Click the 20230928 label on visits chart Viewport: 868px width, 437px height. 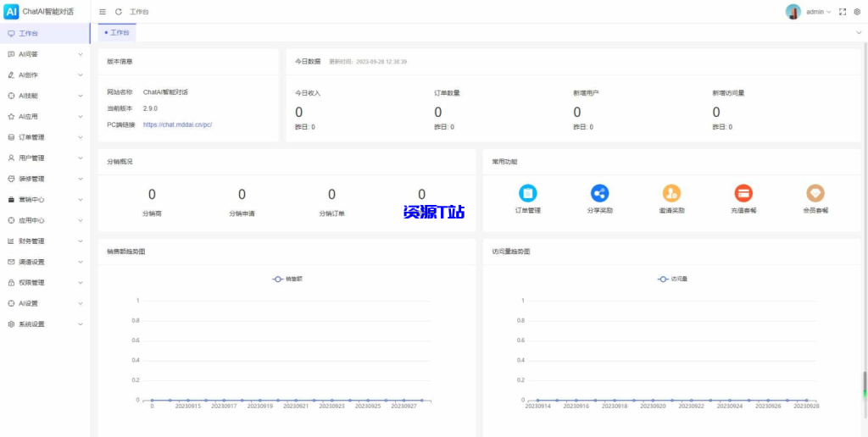coord(807,406)
